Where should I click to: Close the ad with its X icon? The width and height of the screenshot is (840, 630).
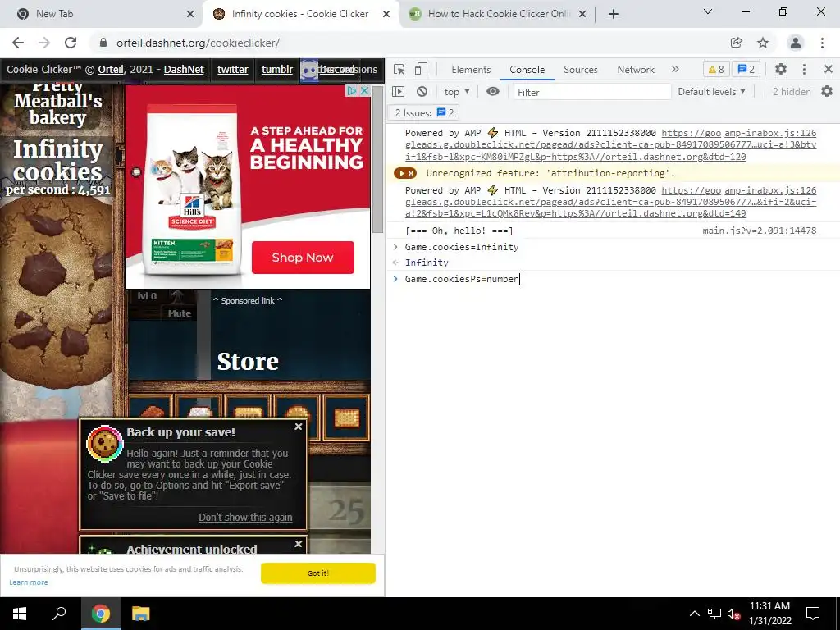click(x=365, y=90)
